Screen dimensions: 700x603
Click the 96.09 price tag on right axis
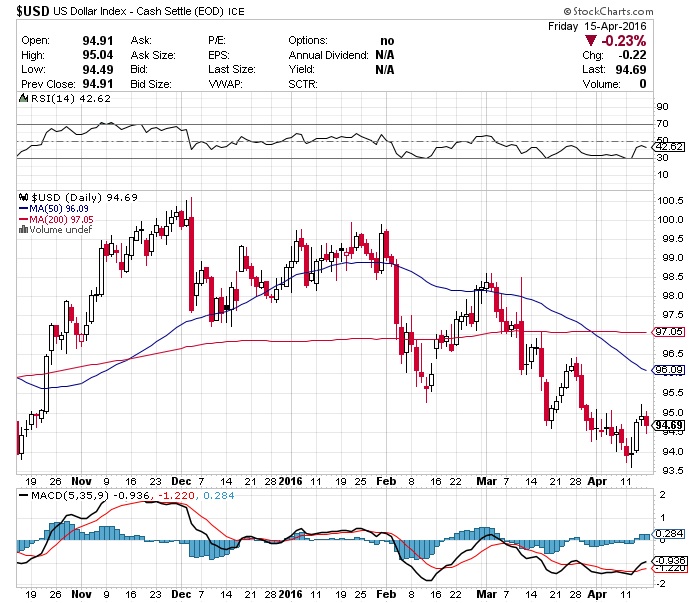[669, 370]
